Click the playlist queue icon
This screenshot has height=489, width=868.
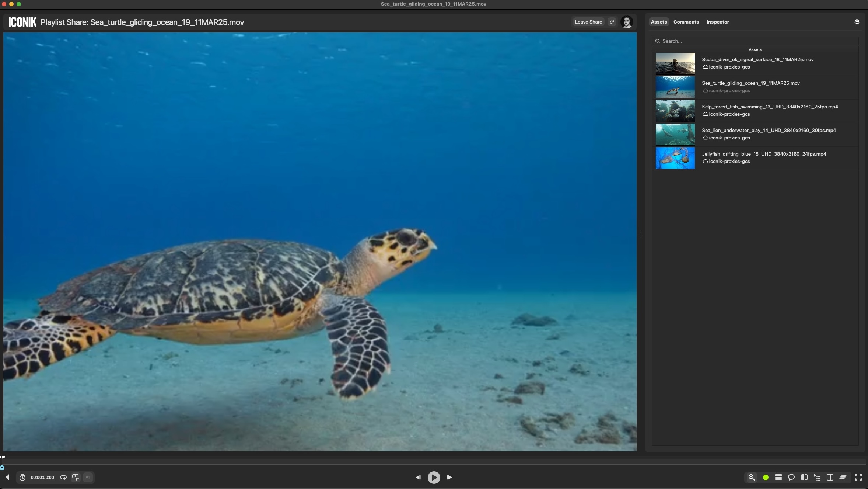(817, 477)
